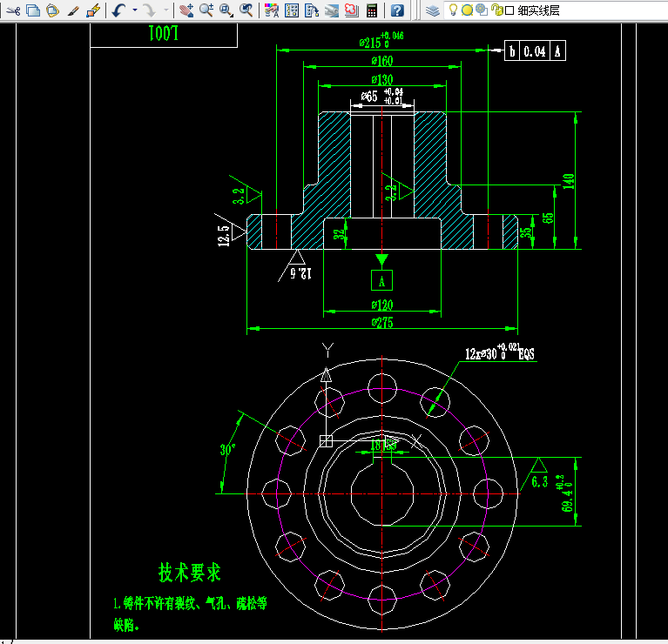Click the ø275 flange dimension text
The width and height of the screenshot is (668, 644).
(x=382, y=323)
